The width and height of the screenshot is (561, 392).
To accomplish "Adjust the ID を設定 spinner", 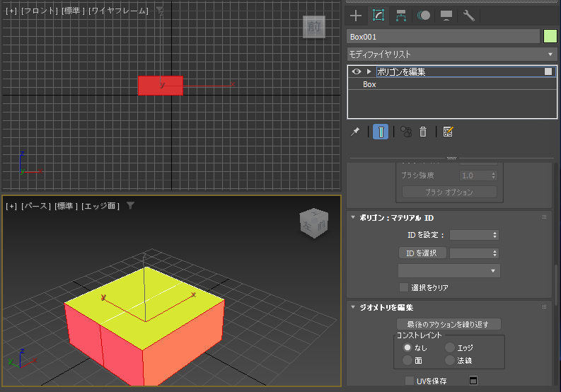I will [x=495, y=235].
